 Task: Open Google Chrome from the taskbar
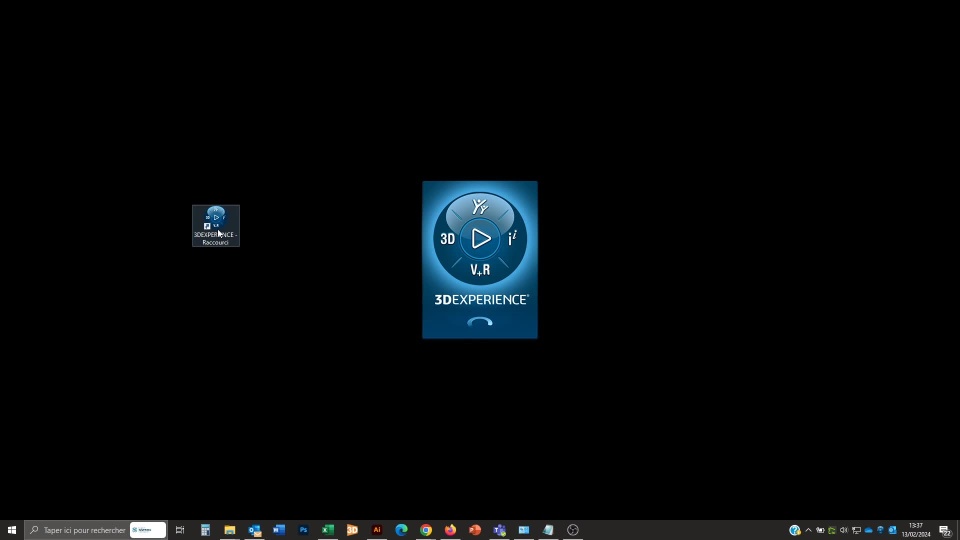426,530
